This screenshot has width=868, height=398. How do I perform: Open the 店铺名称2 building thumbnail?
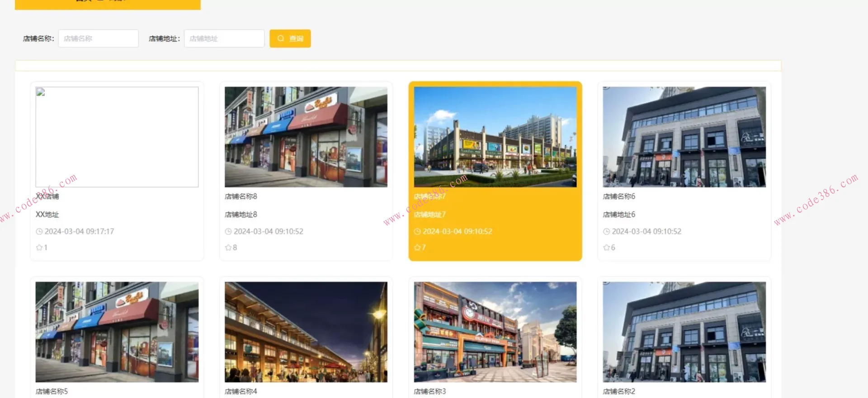(x=684, y=332)
